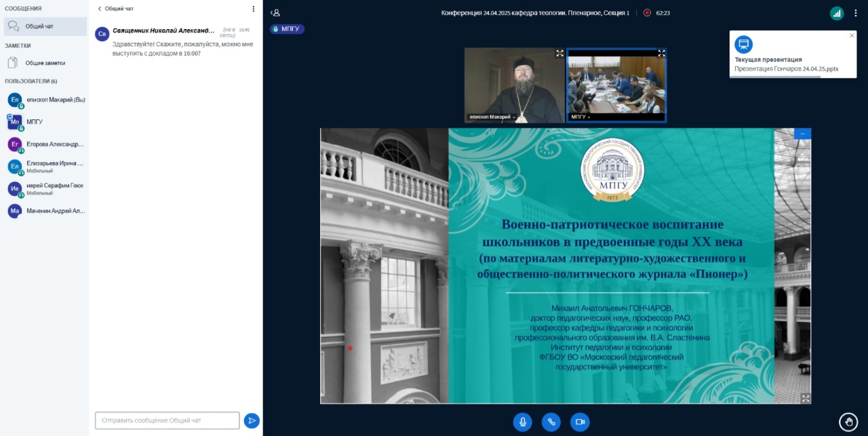
Task: Raise hand using the hand button
Action: [848, 422]
